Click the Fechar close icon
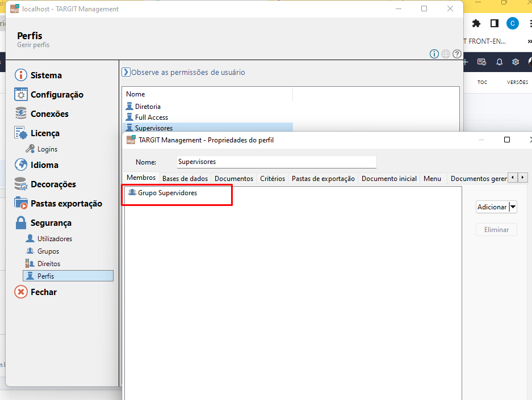 tap(21, 292)
